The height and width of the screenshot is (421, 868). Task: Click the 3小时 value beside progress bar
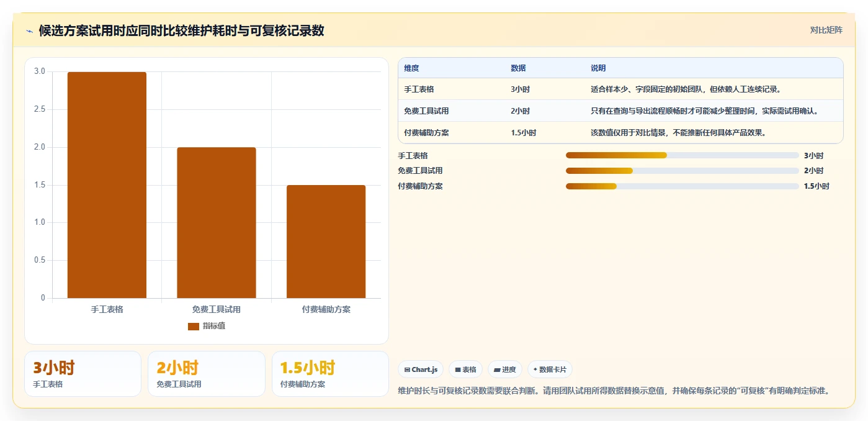point(813,156)
